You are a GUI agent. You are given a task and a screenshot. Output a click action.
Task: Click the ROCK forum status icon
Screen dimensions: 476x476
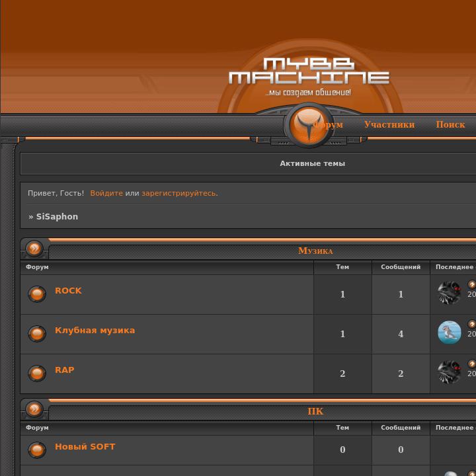click(37, 294)
